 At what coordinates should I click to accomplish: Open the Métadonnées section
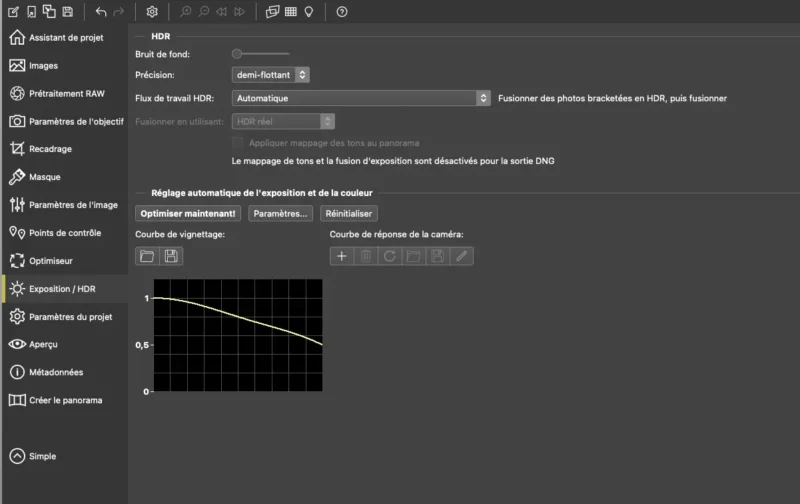click(65, 372)
